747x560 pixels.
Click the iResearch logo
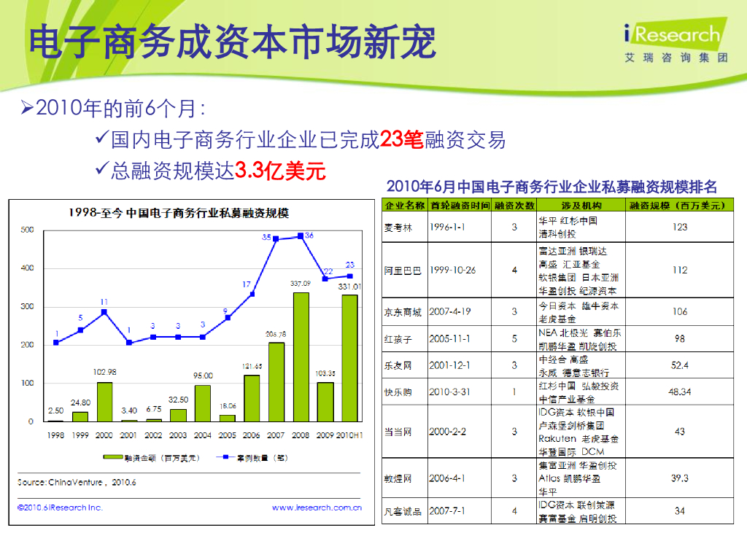click(676, 41)
